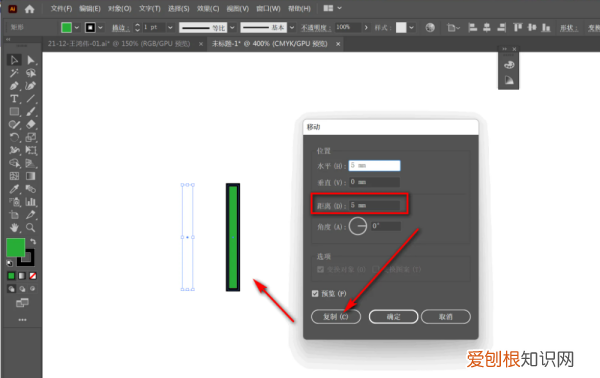This screenshot has width=600, height=378.
Task: Set paint mode to Color
Action: point(11,276)
